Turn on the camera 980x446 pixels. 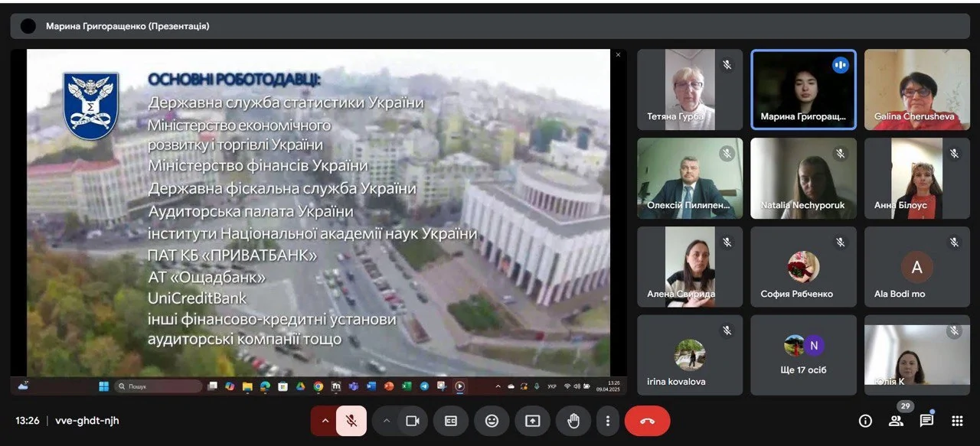(x=413, y=421)
